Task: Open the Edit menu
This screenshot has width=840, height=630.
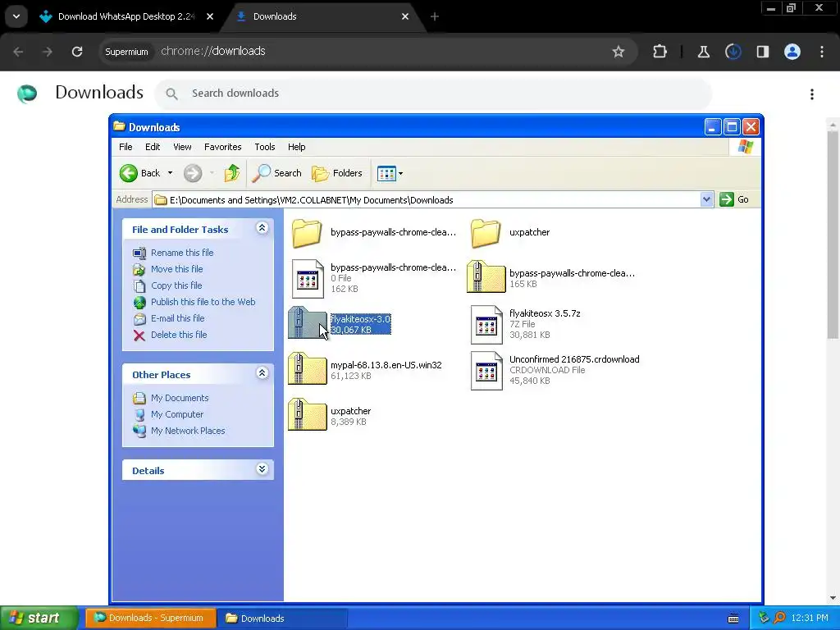Action: click(153, 147)
